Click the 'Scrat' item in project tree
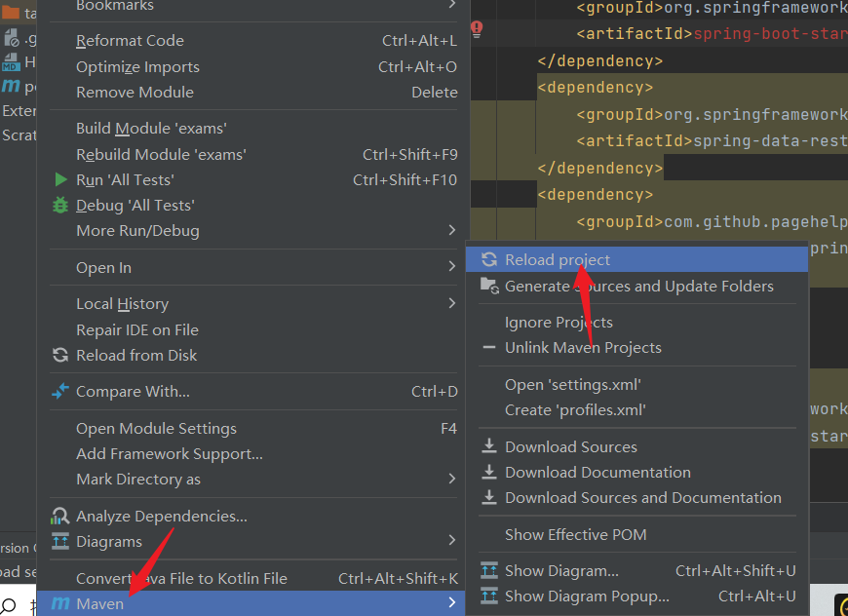The height and width of the screenshot is (616, 848). point(19,135)
